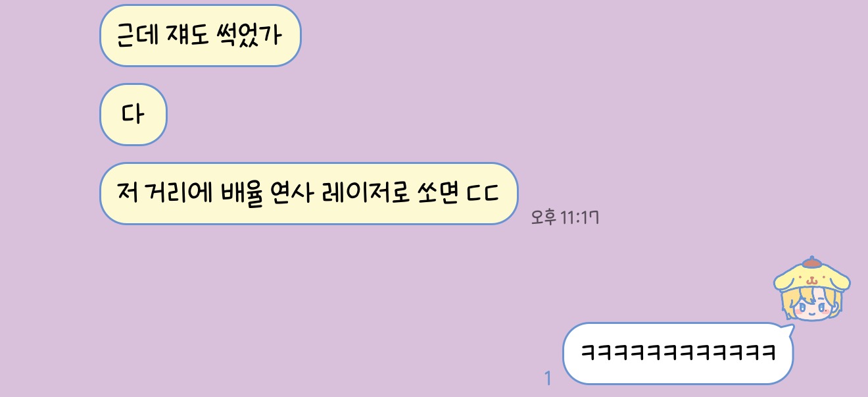Image resolution: width=868 pixels, height=397 pixels.
Task: Click the word "썩었가" in the first bubble
Action: (248, 35)
